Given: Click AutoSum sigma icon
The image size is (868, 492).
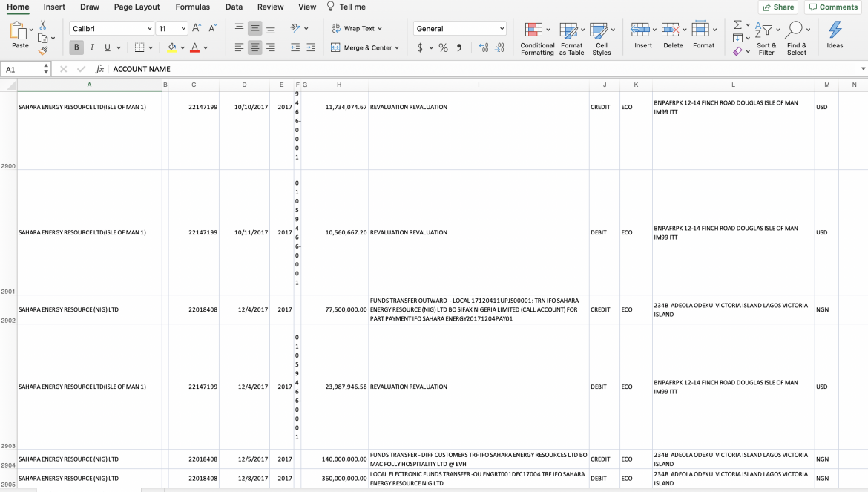Looking at the screenshot, I should (738, 25).
